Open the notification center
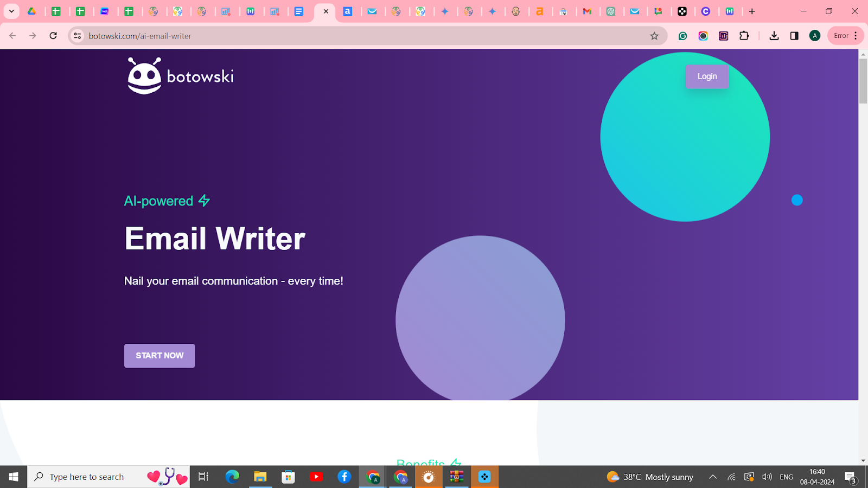868x488 pixels. coord(851,477)
